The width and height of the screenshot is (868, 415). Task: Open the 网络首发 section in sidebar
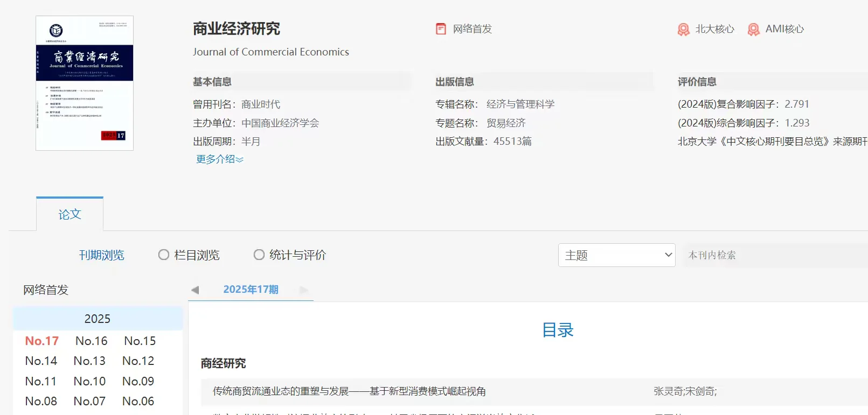[x=46, y=290]
